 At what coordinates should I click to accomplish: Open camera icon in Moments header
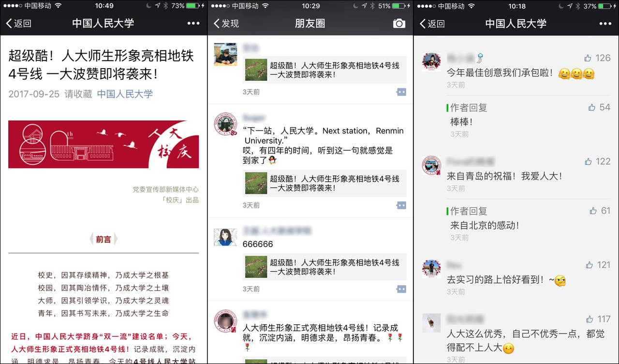[399, 23]
